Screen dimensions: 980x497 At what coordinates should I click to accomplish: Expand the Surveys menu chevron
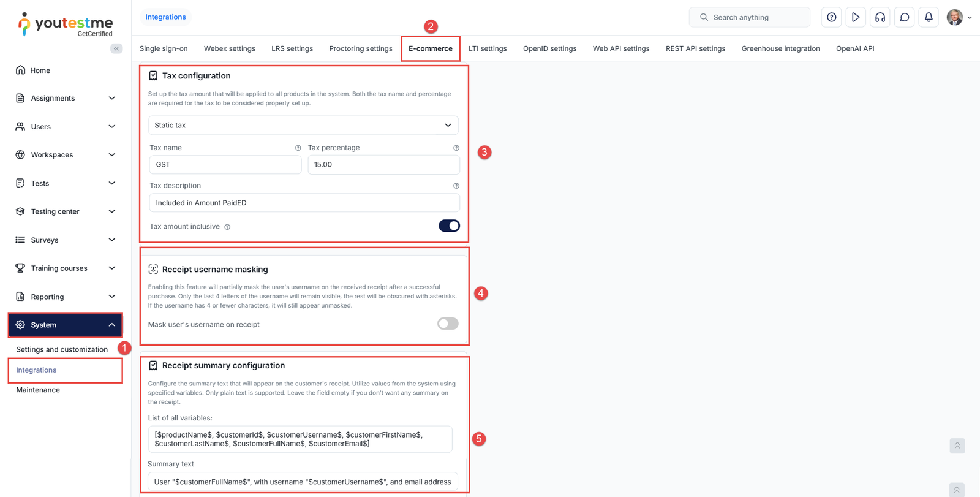coord(112,240)
